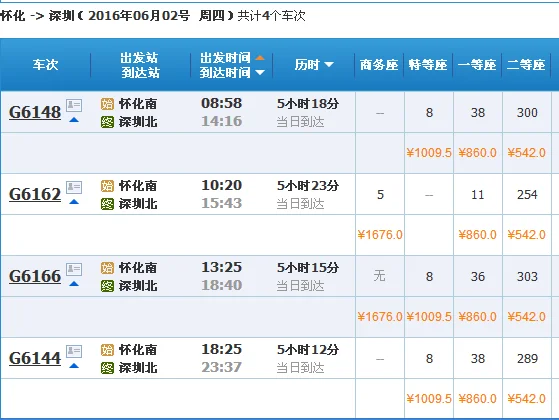559x420 pixels.
Task: Open ID card icon beside G6162
Action: (x=74, y=187)
